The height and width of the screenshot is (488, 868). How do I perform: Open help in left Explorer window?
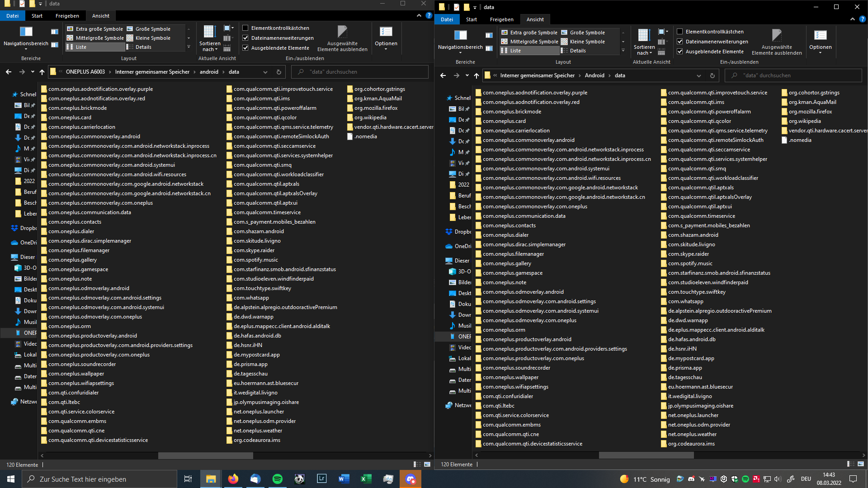pos(429,15)
